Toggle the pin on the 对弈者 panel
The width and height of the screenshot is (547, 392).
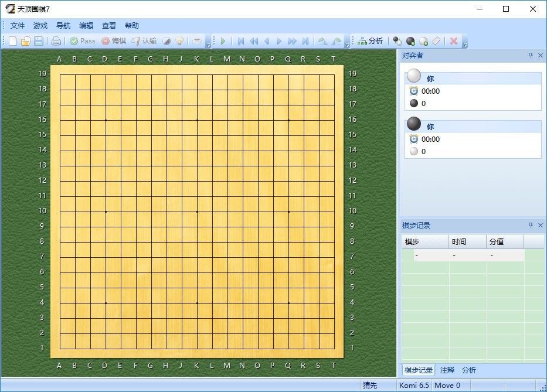(532, 55)
